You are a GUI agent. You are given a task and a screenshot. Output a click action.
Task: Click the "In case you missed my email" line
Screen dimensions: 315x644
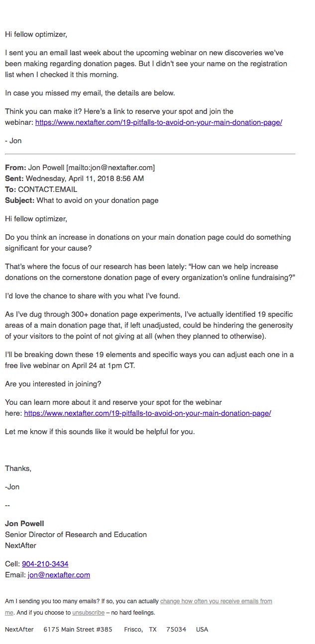point(90,93)
